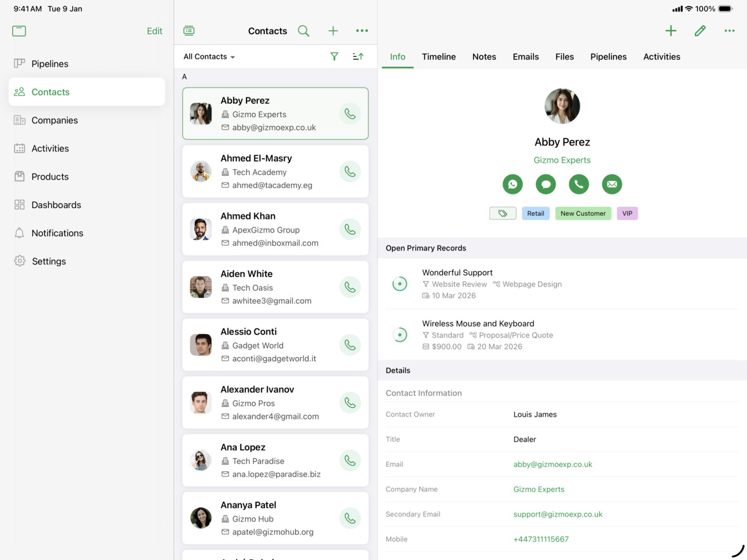Open the top-right more options menu
The height and width of the screenshot is (560, 747).
coord(729,31)
